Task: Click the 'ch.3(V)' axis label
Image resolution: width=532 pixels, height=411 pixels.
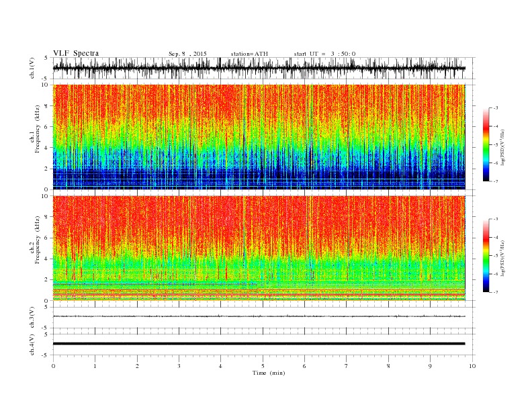Action: 32,318
